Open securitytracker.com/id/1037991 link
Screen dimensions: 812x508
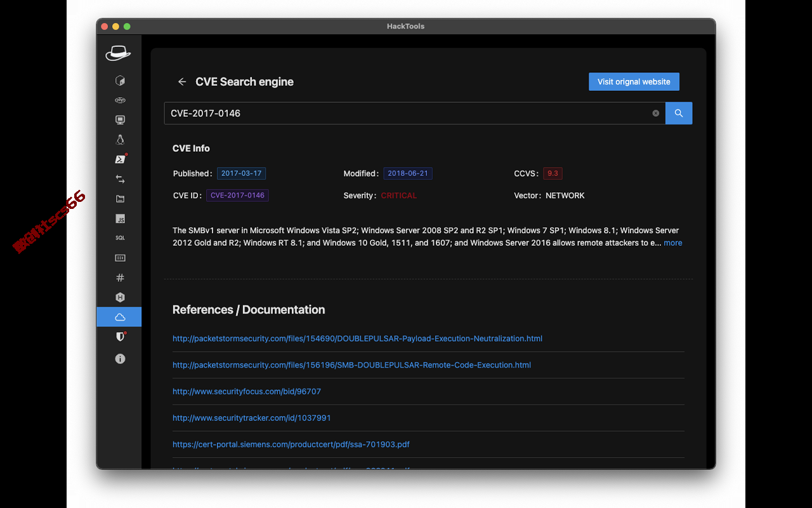tap(252, 418)
